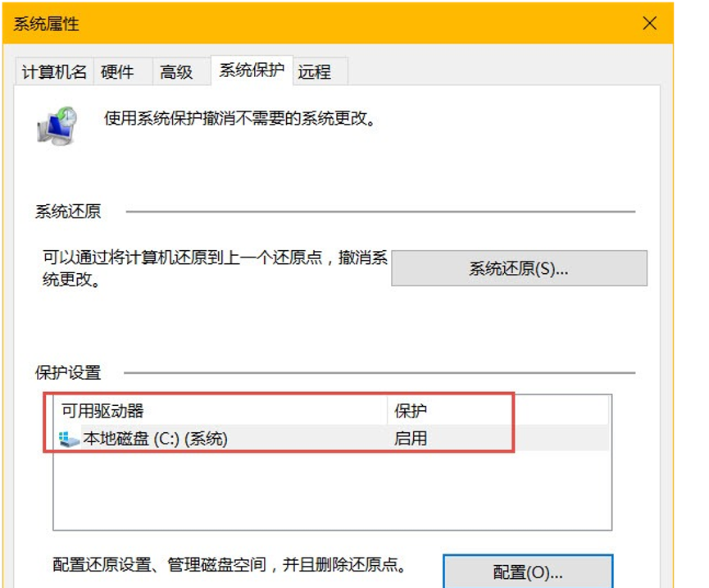
Task: Click the 系统还原 section label
Action: (x=68, y=212)
